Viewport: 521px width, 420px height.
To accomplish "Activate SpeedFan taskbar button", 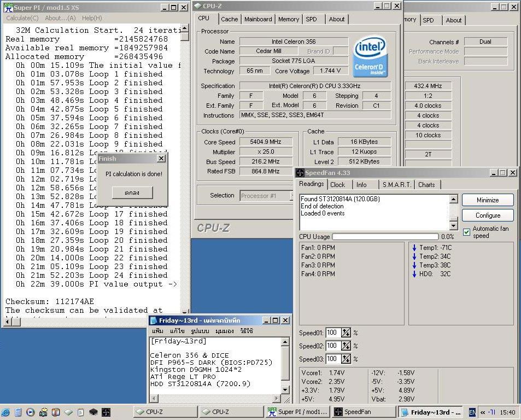I will tap(365, 412).
